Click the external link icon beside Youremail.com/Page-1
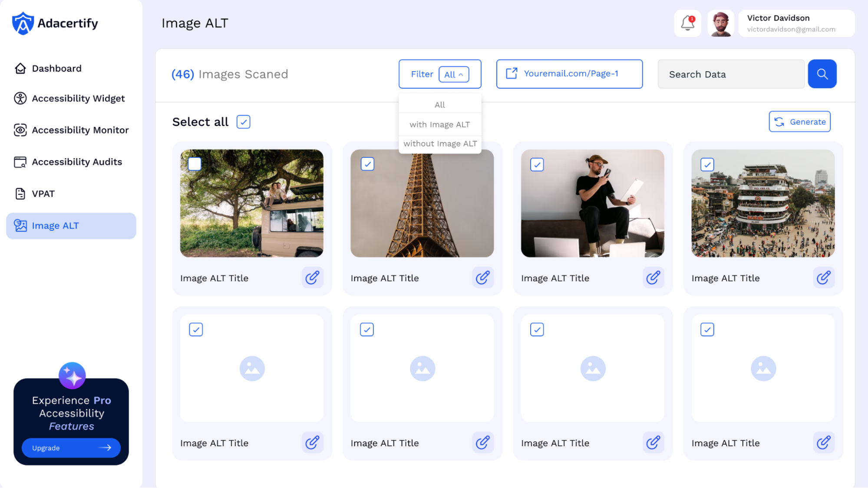Image resolution: width=868 pixels, height=488 pixels. [512, 73]
